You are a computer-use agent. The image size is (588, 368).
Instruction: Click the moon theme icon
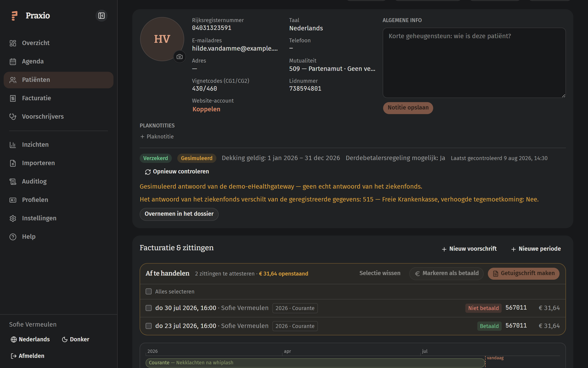(65, 339)
